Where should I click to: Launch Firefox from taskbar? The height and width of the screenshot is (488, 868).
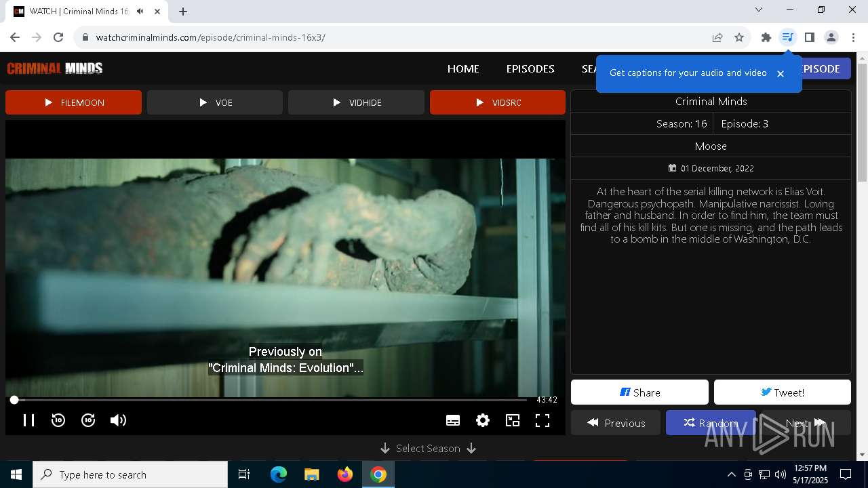(x=345, y=474)
